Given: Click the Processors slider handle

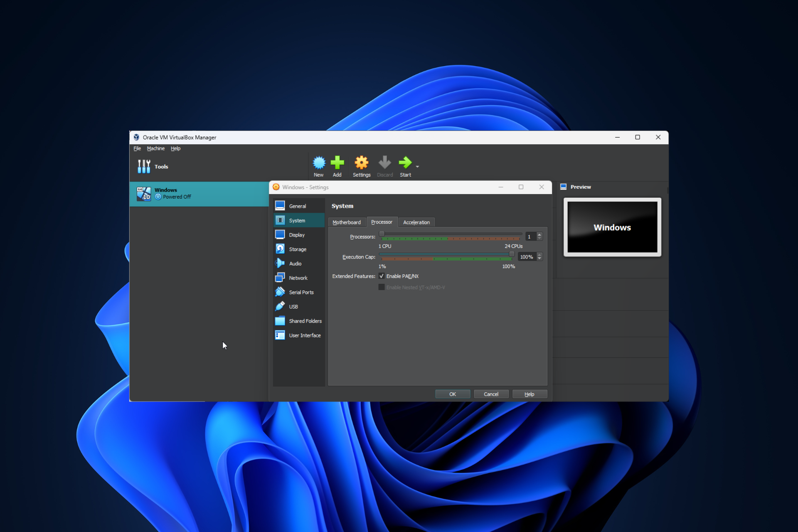Looking at the screenshot, I should [x=382, y=234].
